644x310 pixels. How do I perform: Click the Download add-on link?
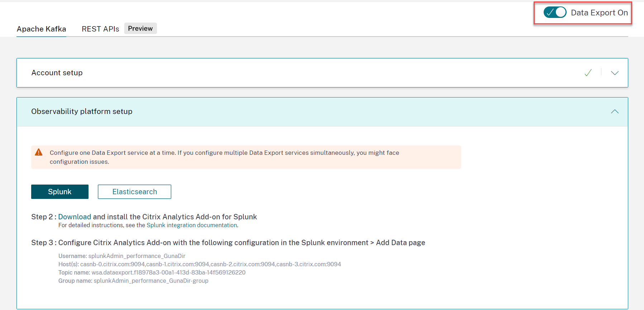click(x=75, y=217)
